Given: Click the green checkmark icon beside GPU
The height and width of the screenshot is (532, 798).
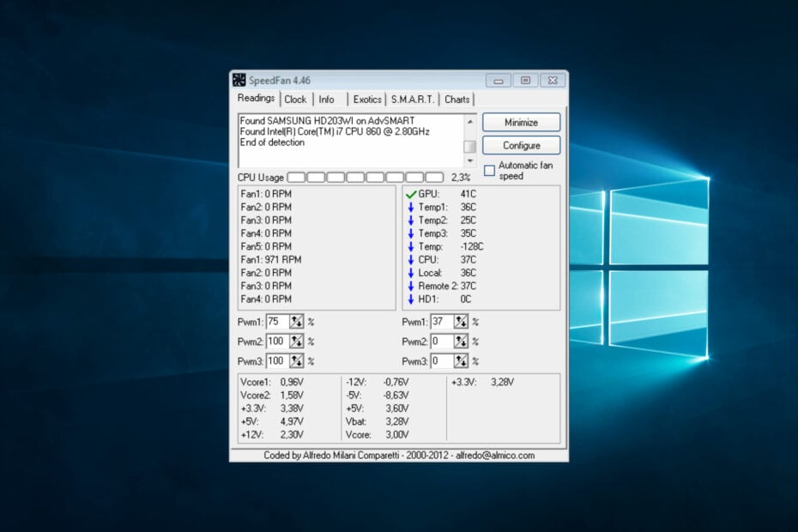Looking at the screenshot, I should pos(409,194).
